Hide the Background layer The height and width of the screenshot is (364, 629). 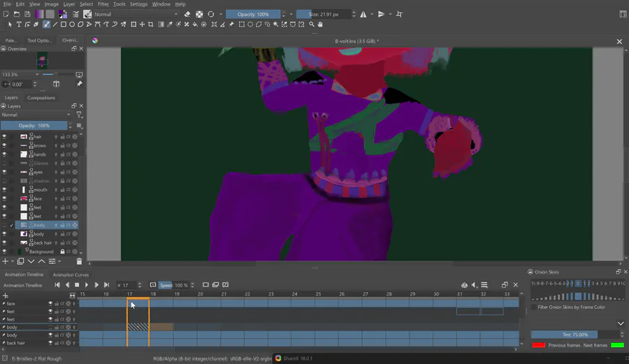tap(4, 252)
